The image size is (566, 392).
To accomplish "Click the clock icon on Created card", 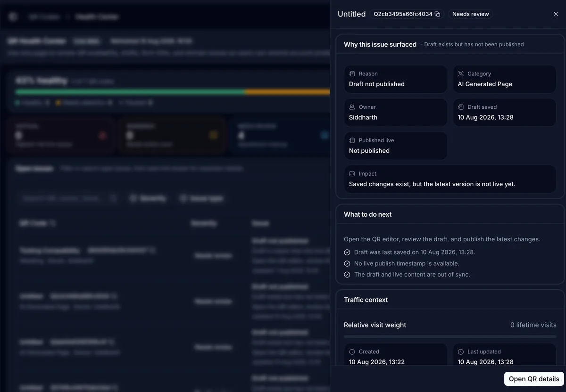I will (352, 352).
